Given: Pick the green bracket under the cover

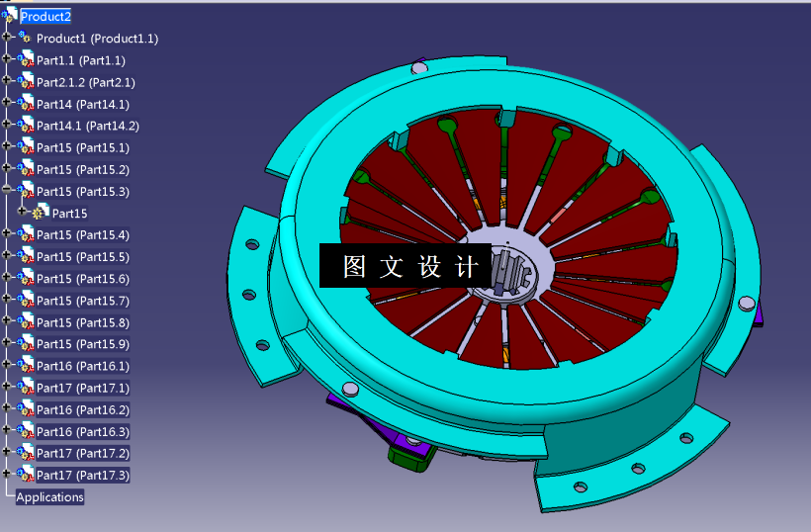Looking at the screenshot, I should click(x=411, y=458).
